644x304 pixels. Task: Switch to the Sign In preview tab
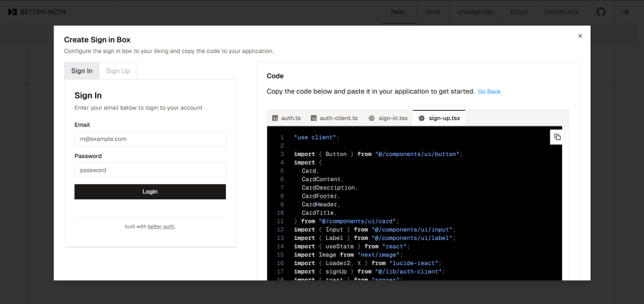tap(82, 71)
